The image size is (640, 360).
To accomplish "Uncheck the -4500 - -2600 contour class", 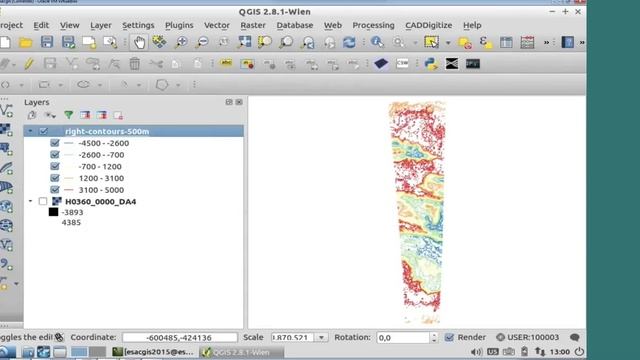I will click(55, 143).
